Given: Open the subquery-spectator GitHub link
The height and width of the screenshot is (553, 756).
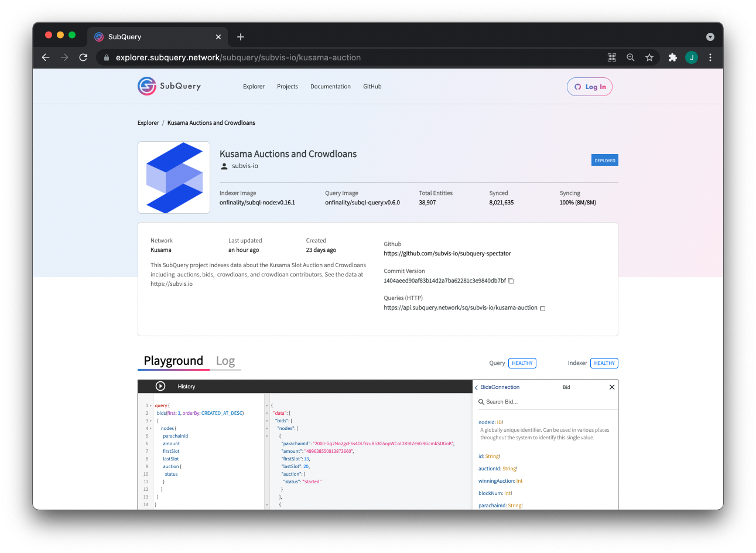Looking at the screenshot, I should (447, 254).
